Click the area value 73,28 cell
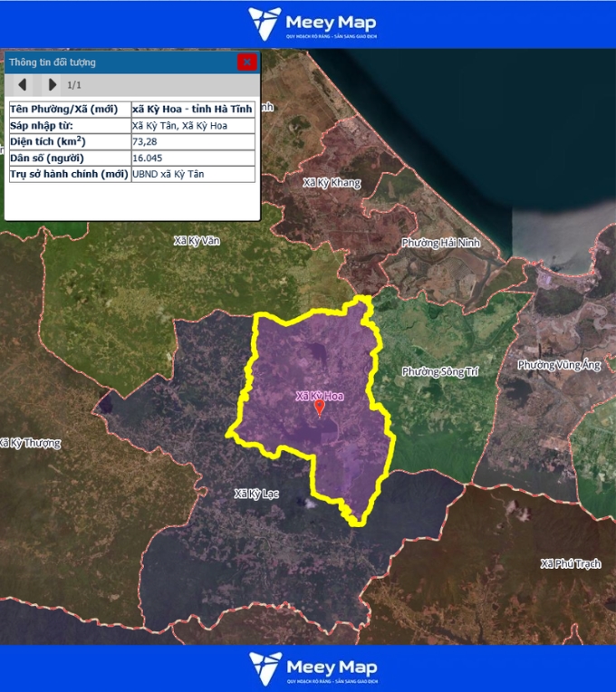Screen dimensions: 616x692 click(192, 141)
